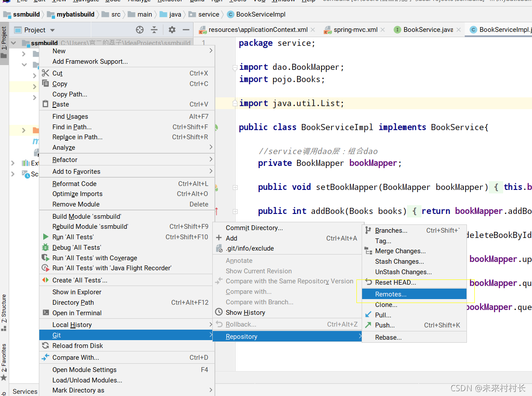Screen dimensions: 532x396
Task: Switch to the BookService.java editor tab
Action: [428, 30]
